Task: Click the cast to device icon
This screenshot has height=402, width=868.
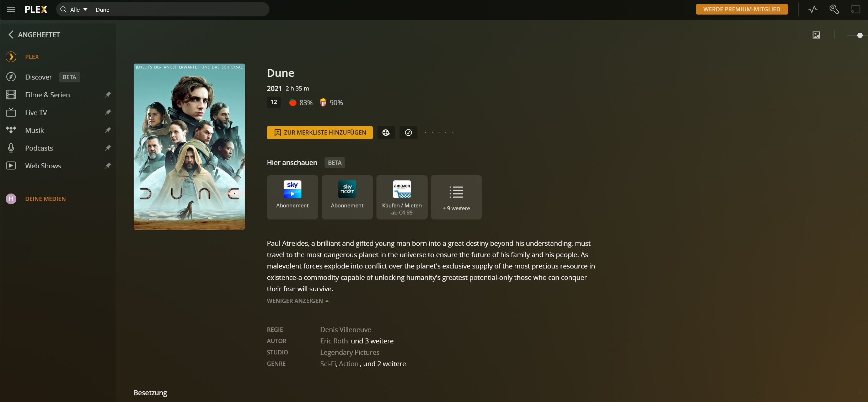Action: 855,10
